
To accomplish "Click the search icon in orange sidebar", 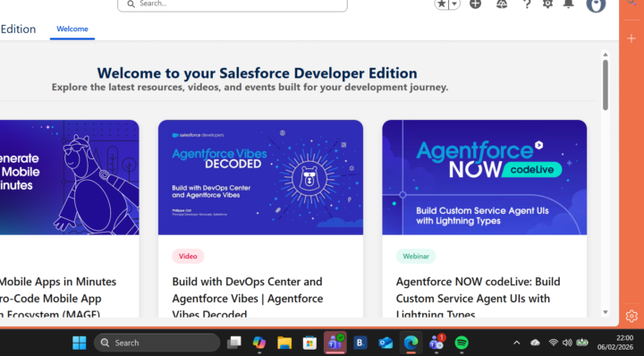I will (x=631, y=3).
